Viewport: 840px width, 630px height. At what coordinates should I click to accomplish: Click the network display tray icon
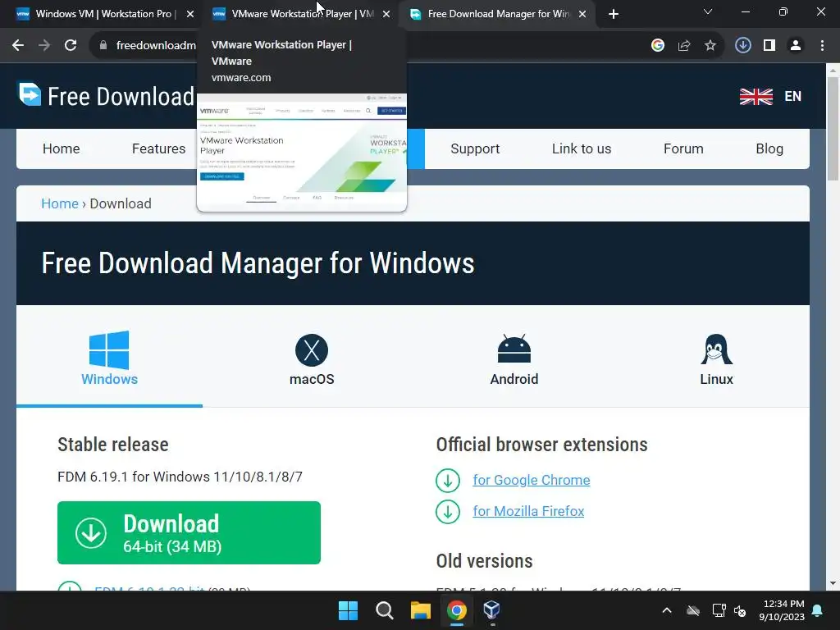pyautogui.click(x=719, y=610)
